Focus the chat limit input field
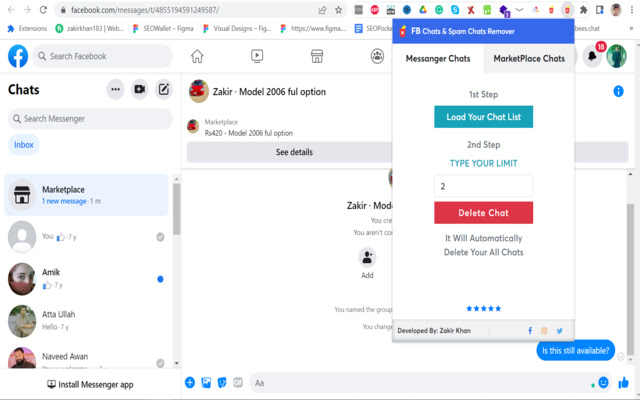 tap(483, 186)
